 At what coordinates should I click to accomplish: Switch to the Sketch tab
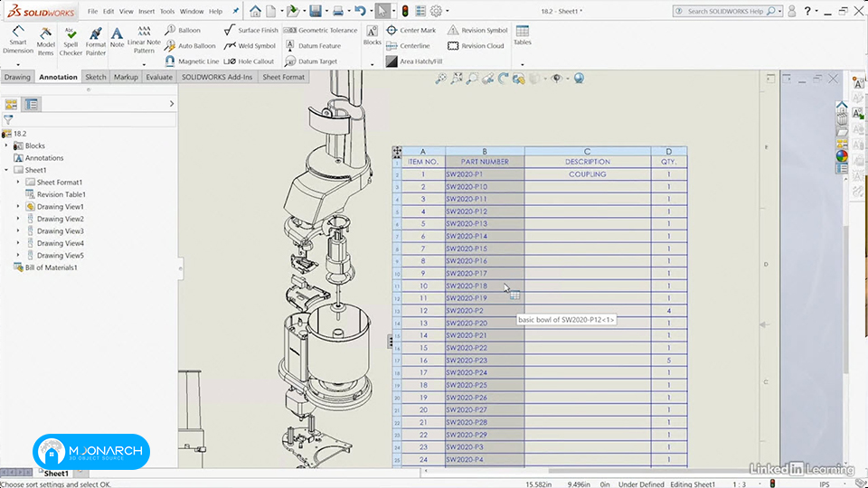click(x=95, y=77)
